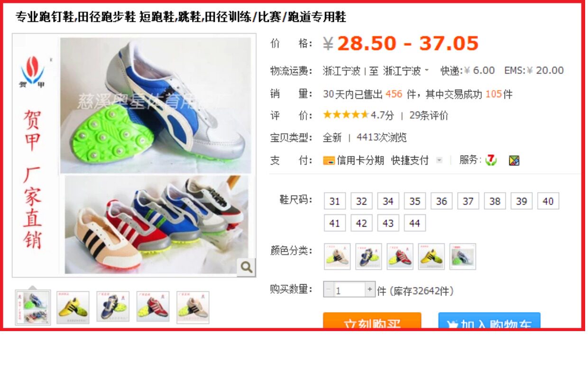View the yellow shoe thumbnail image
The height and width of the screenshot is (370, 588).
pyautogui.click(x=73, y=307)
